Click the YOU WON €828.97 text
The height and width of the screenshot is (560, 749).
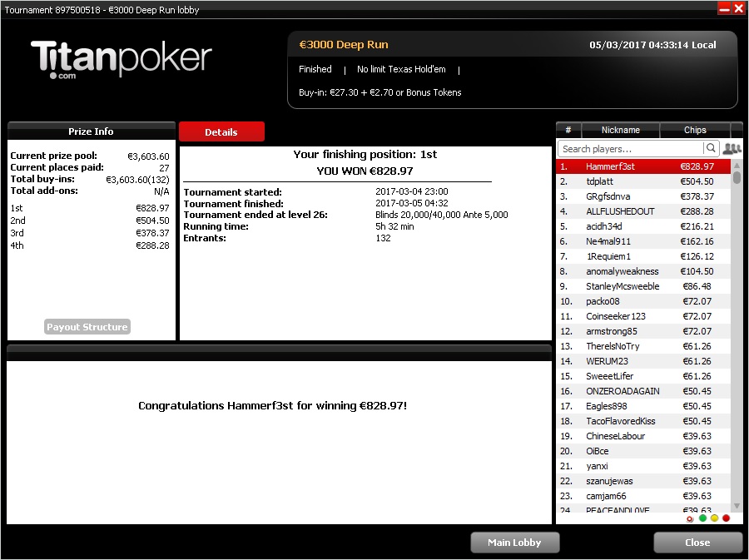pyautogui.click(x=365, y=171)
